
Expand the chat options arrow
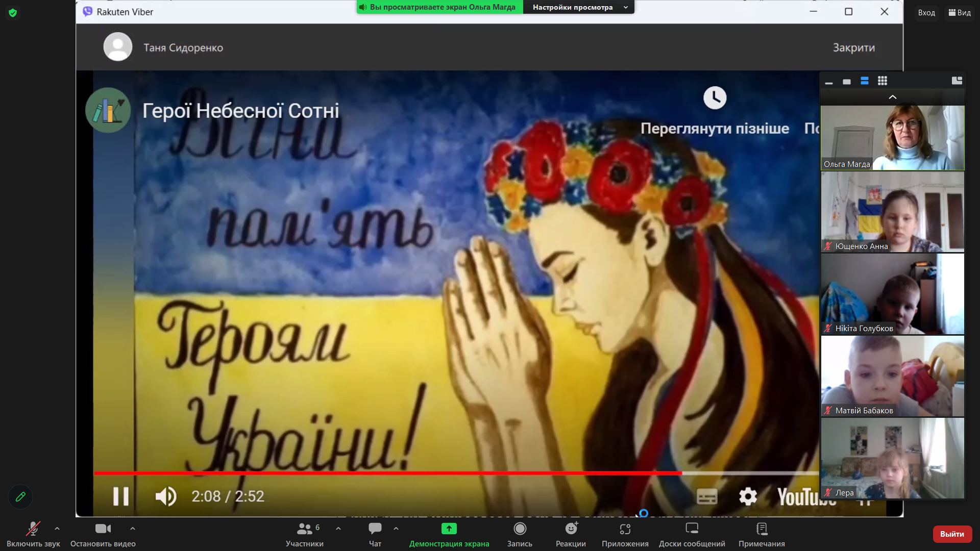(x=396, y=529)
